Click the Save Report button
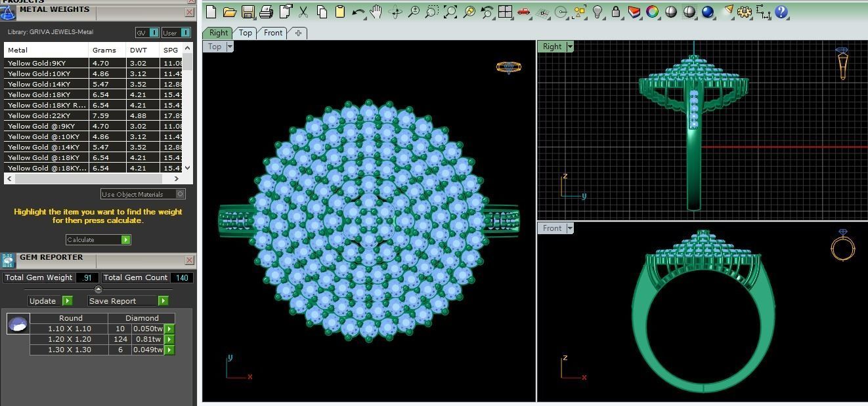This screenshot has width=868, height=406. click(128, 301)
